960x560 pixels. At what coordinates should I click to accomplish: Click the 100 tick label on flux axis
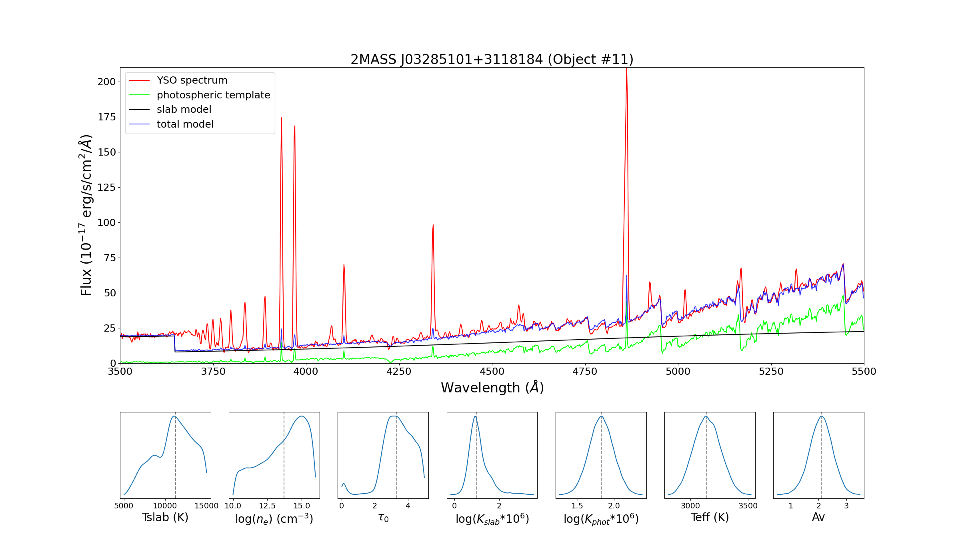pos(106,223)
